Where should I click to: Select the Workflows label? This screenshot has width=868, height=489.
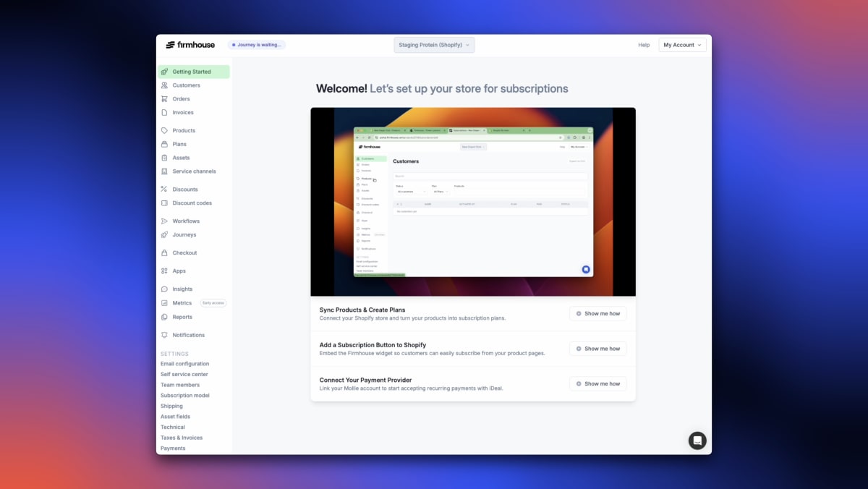(x=186, y=221)
